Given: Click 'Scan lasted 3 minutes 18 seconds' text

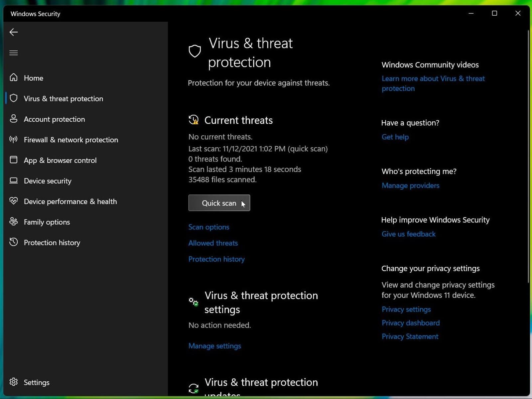Looking at the screenshot, I should point(245,170).
